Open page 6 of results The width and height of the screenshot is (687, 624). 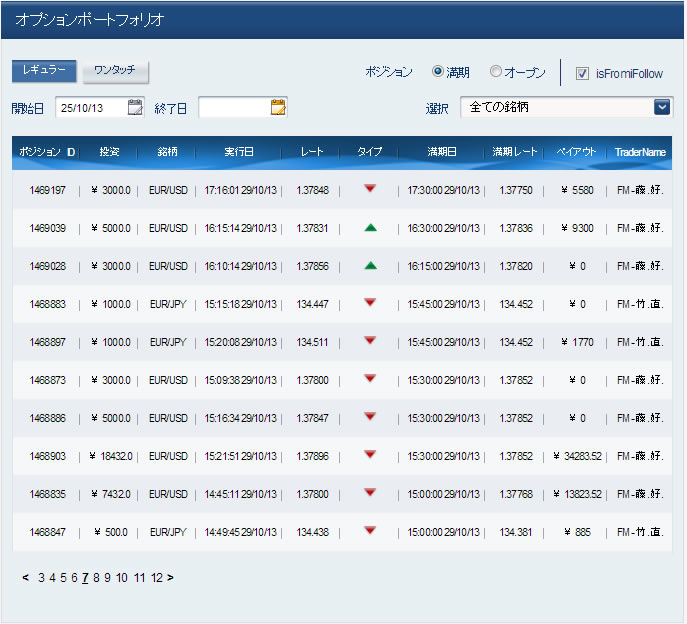click(x=74, y=578)
